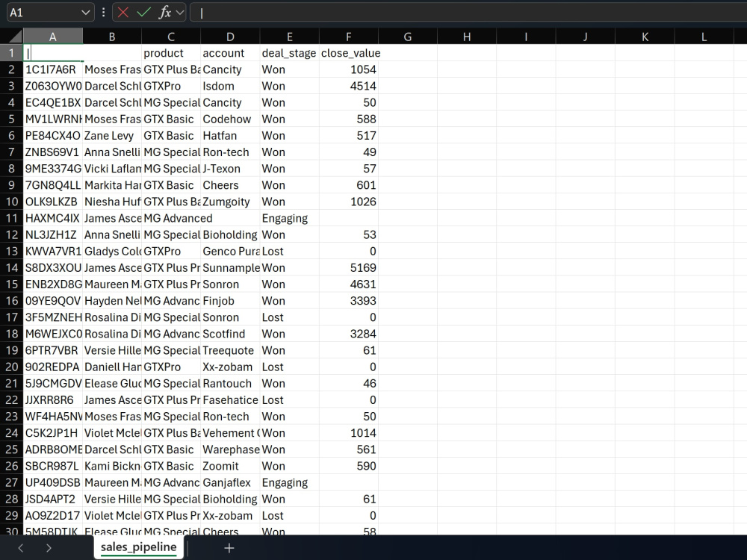Click the 'close_value' header cell

349,53
